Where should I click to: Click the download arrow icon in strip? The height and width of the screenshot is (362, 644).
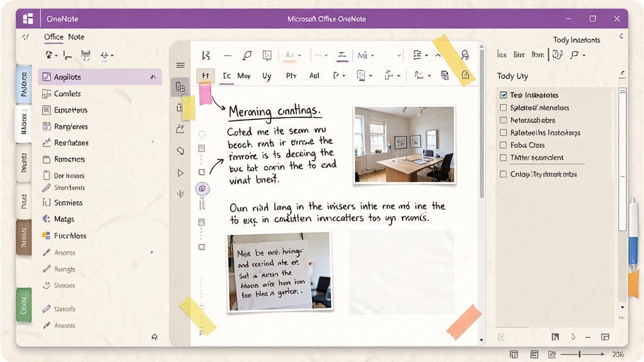coord(180,194)
